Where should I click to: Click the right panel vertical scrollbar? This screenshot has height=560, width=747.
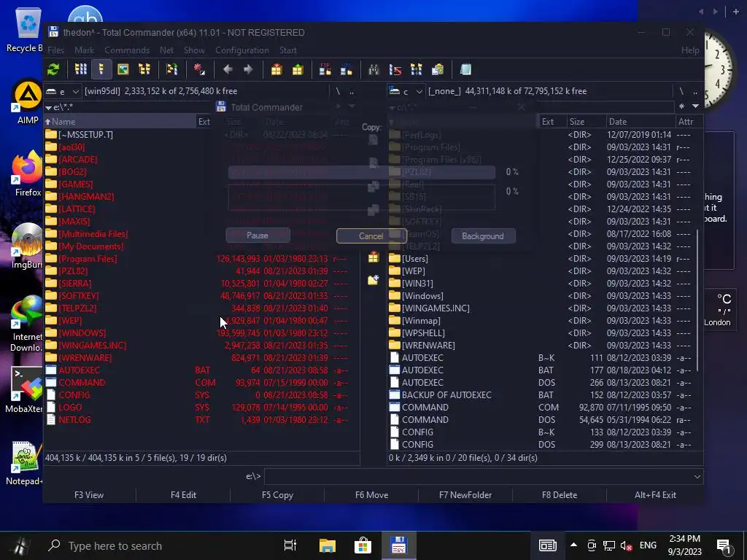point(698,300)
